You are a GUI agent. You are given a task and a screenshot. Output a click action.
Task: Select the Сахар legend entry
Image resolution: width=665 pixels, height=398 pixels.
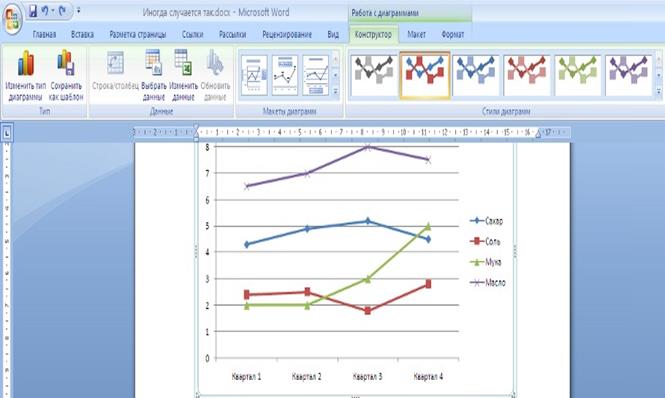486,221
